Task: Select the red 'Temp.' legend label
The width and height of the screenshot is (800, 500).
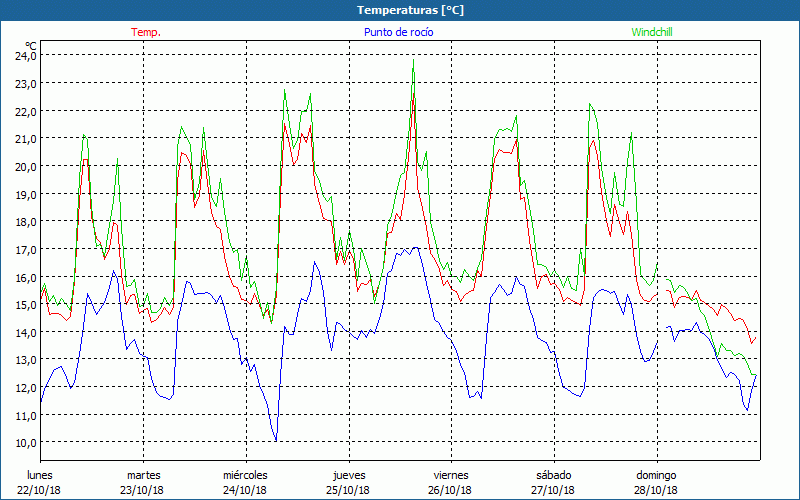Action: coord(146,32)
